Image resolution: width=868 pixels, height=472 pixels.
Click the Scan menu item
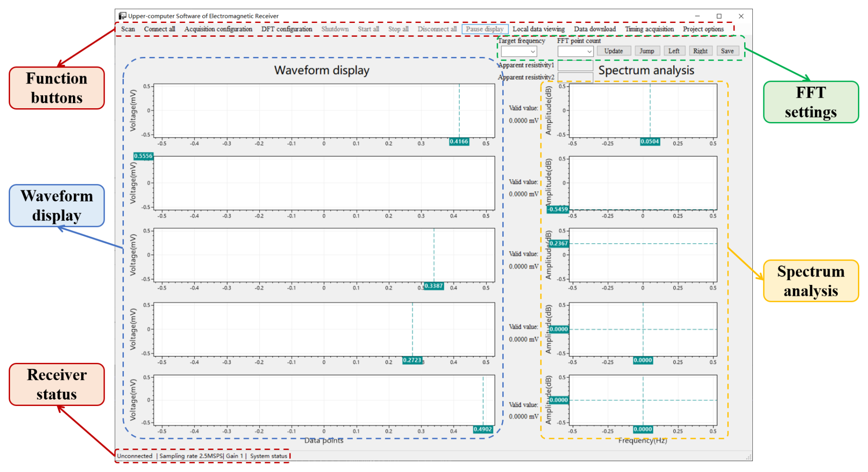pyautogui.click(x=128, y=29)
